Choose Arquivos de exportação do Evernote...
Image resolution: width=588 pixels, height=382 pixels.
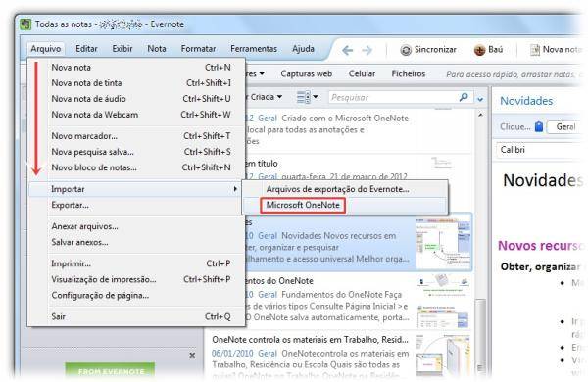pos(345,189)
